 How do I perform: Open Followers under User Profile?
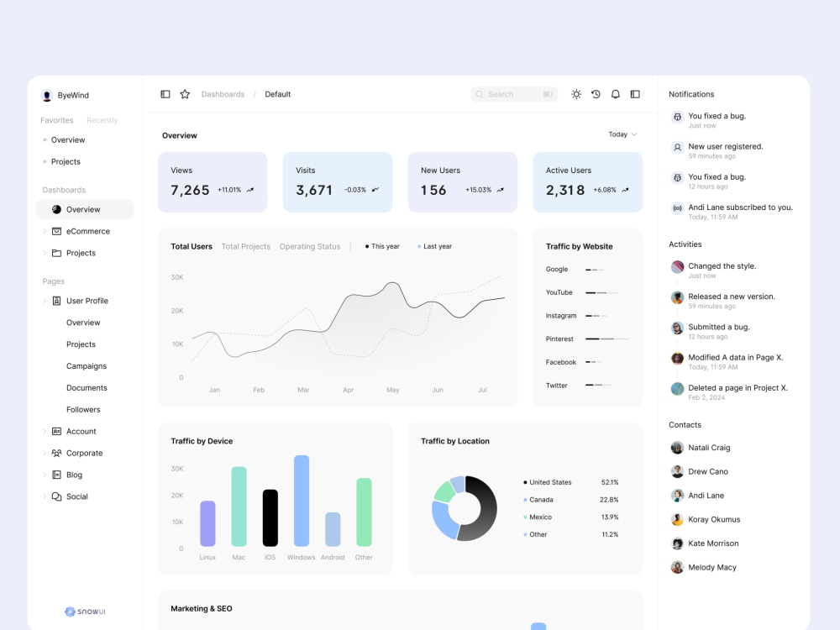[83, 410]
